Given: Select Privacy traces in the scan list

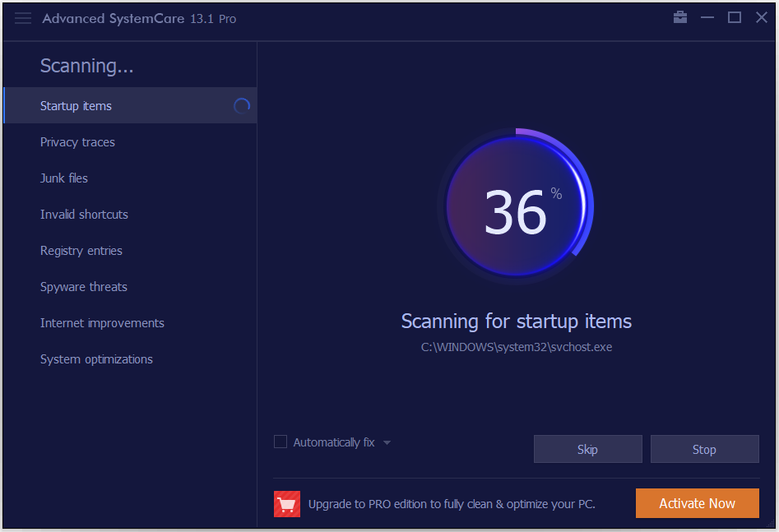Looking at the screenshot, I should (x=130, y=142).
